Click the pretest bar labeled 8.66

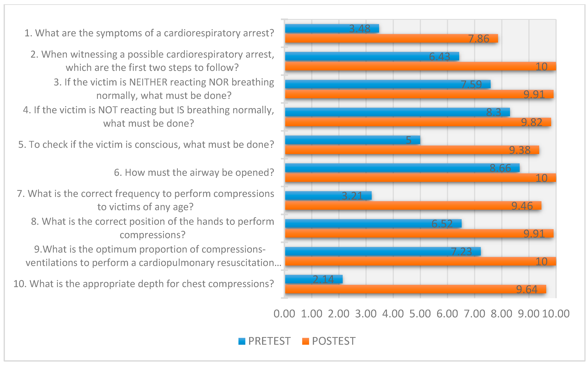pyautogui.click(x=402, y=168)
